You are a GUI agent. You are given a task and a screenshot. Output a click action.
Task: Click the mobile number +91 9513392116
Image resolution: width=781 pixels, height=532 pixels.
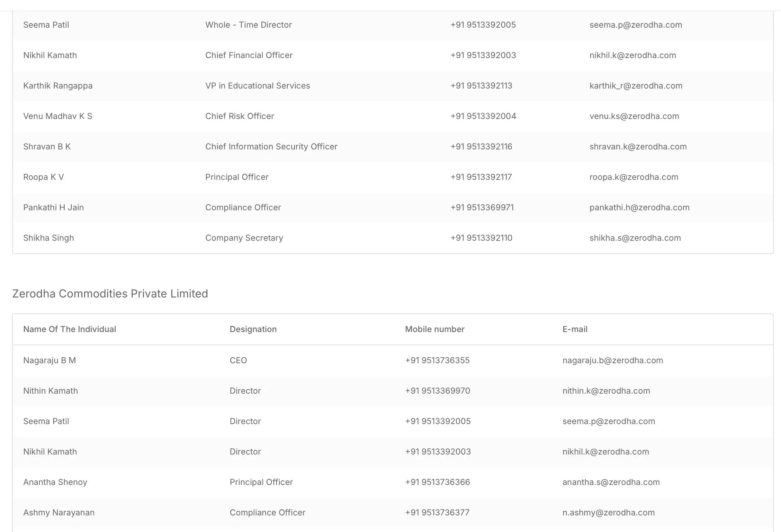pyautogui.click(x=482, y=147)
